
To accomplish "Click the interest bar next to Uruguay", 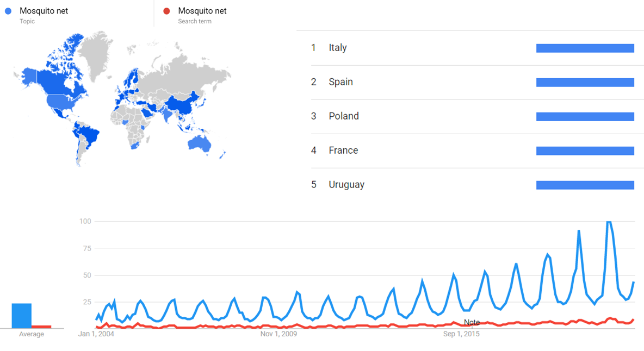I will pyautogui.click(x=585, y=185).
